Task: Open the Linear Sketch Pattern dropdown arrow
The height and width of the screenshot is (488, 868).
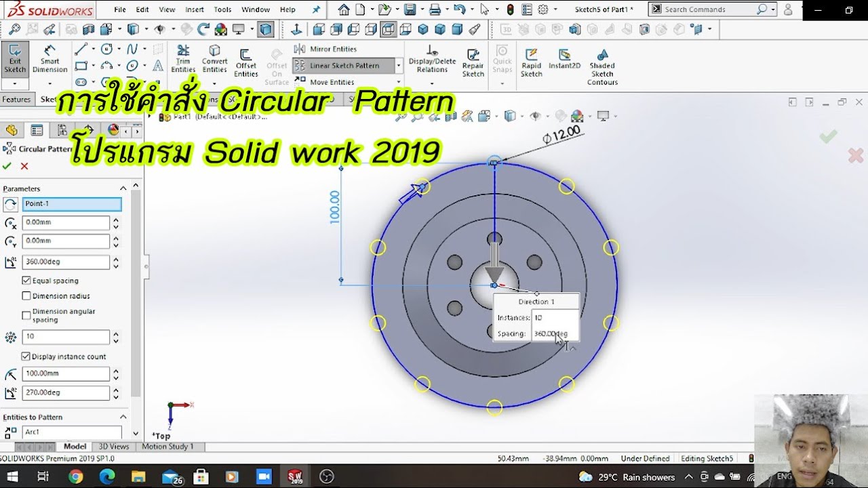Action: 399,66
